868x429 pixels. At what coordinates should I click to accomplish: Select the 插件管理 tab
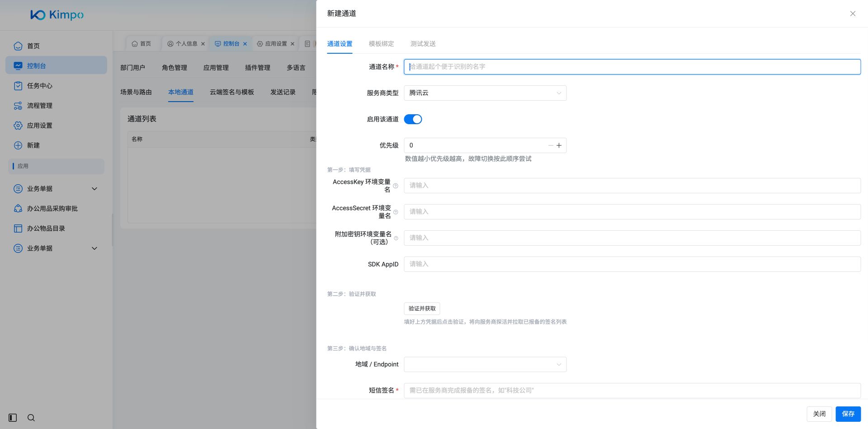[258, 68]
